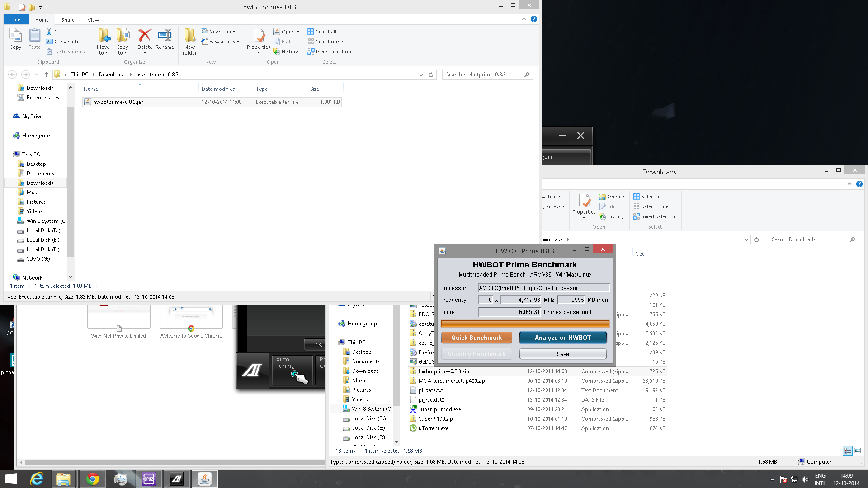Click History in Downloads window ribbon
868x488 pixels.
[611, 216]
